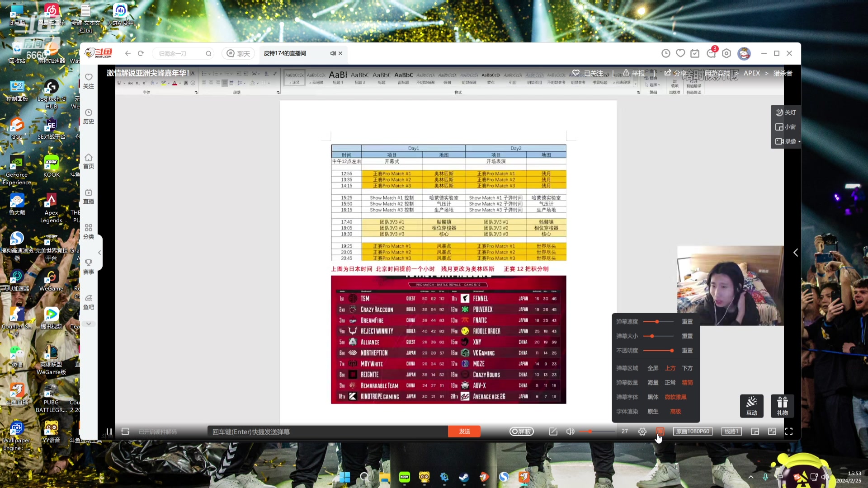Set danmaku area to 上方
The height and width of the screenshot is (488, 868).
[670, 368]
